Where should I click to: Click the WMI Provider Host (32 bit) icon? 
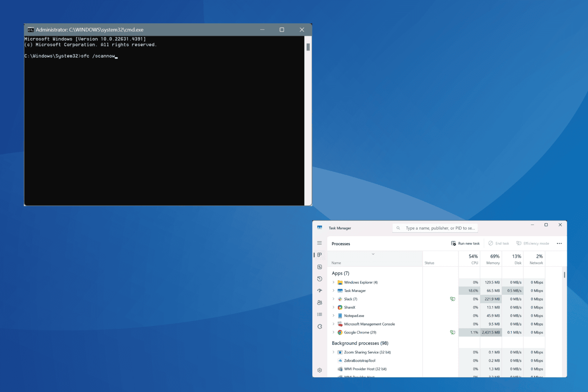[x=340, y=369]
